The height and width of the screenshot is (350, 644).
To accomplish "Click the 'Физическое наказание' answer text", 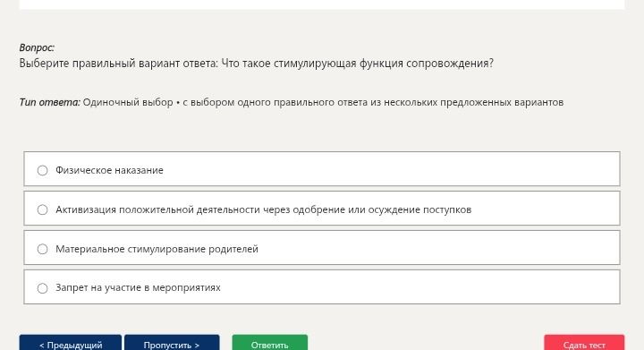I will point(109,170).
